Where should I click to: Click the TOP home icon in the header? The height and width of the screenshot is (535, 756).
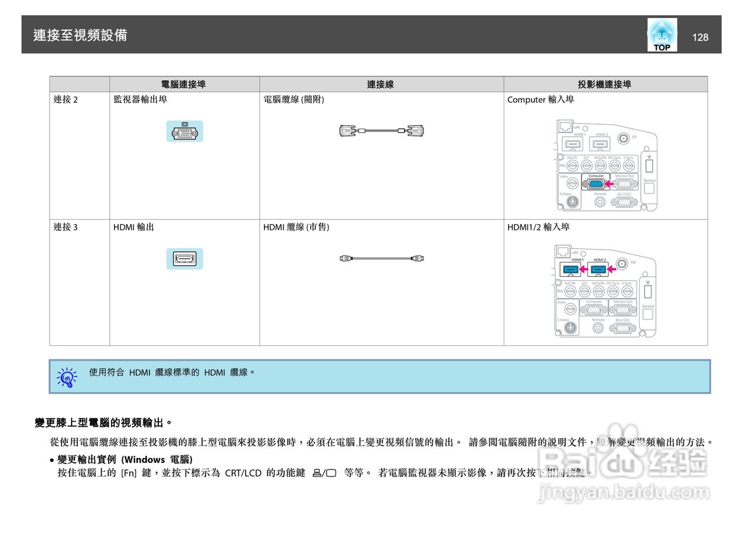point(662,35)
